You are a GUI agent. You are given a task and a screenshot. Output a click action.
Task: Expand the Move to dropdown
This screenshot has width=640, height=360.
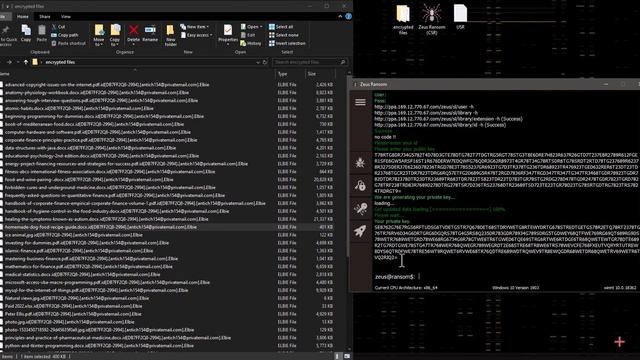[x=99, y=43]
